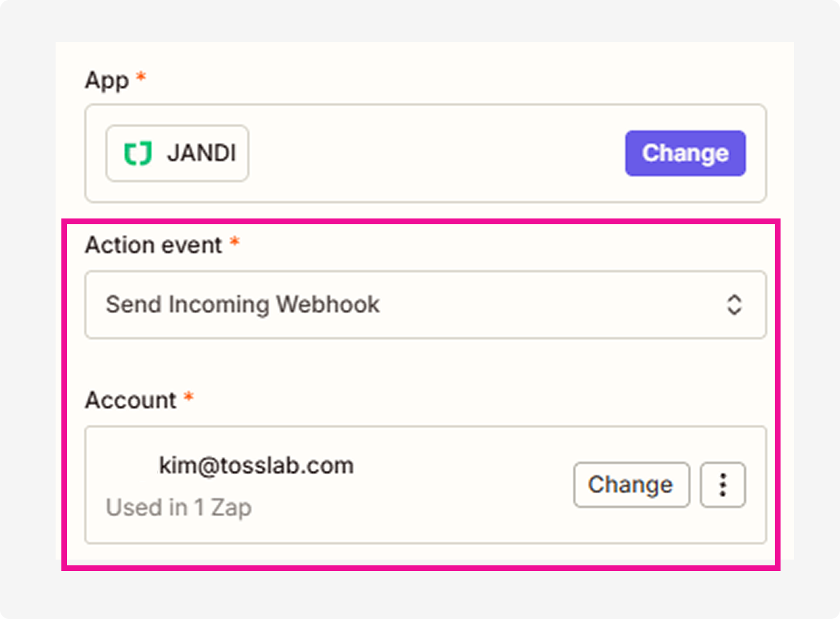Select the JANDI app chip
Viewport: 840px width, 619px height.
coord(177,154)
